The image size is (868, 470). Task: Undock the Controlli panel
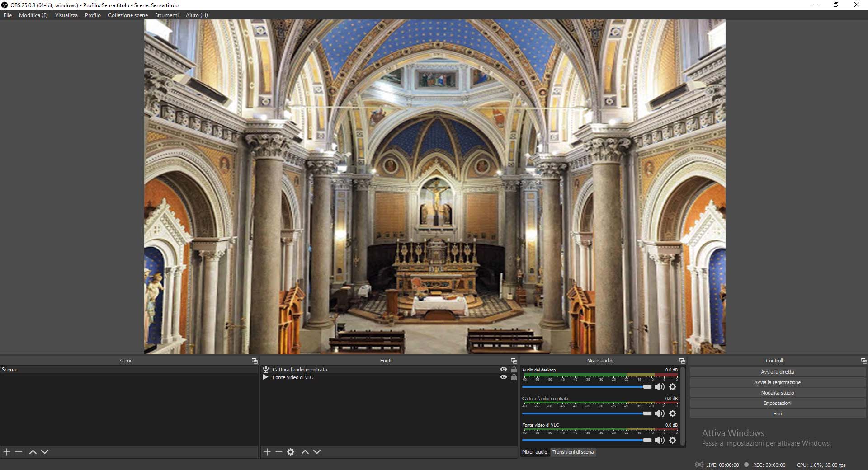tap(863, 361)
